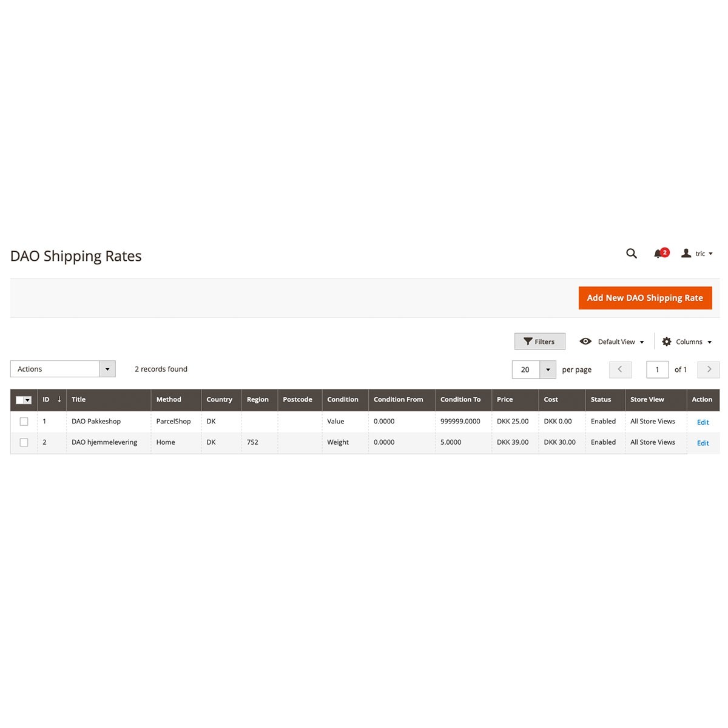
Task: Open the Filters panel
Action: [539, 342]
